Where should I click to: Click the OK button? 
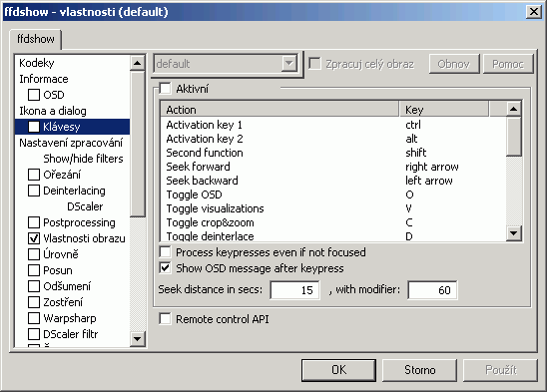click(338, 370)
